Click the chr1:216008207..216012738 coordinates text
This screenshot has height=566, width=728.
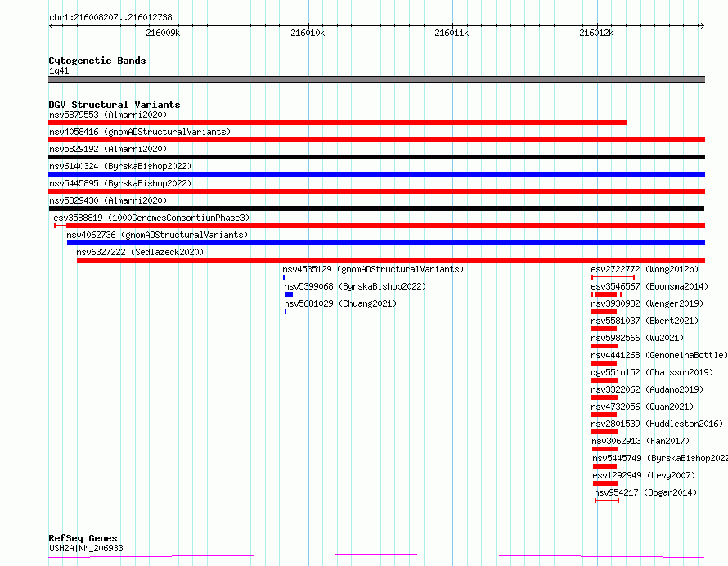click(110, 18)
